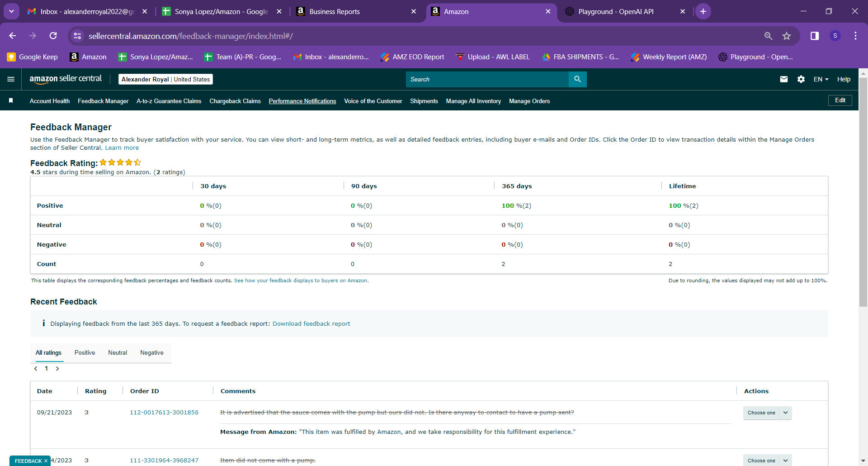This screenshot has width=868, height=466.
Task: Go to the next feedback page arrow
Action: [x=57, y=368]
